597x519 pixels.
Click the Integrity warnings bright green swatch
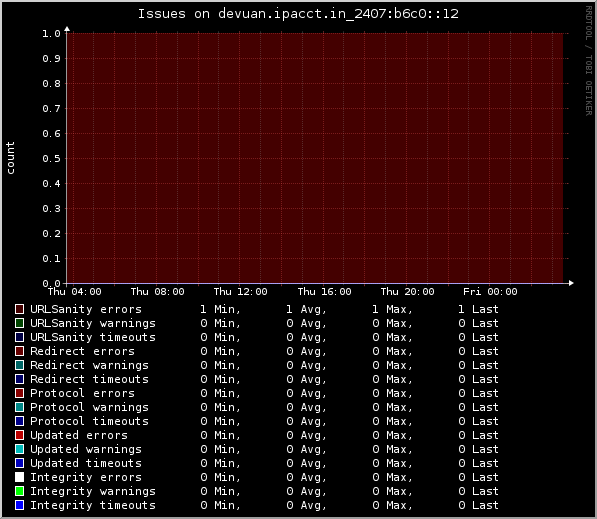(x=19, y=491)
